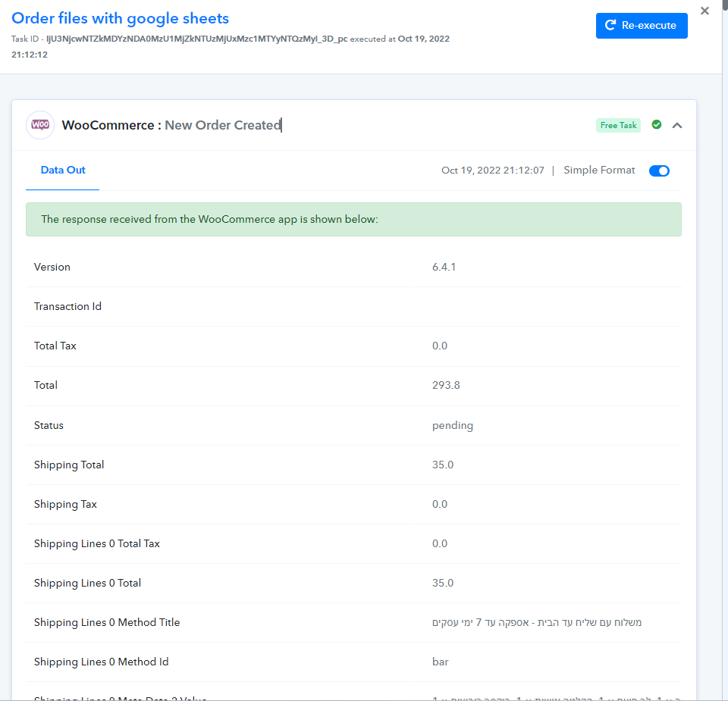Select the Total Tax row label

(x=55, y=346)
